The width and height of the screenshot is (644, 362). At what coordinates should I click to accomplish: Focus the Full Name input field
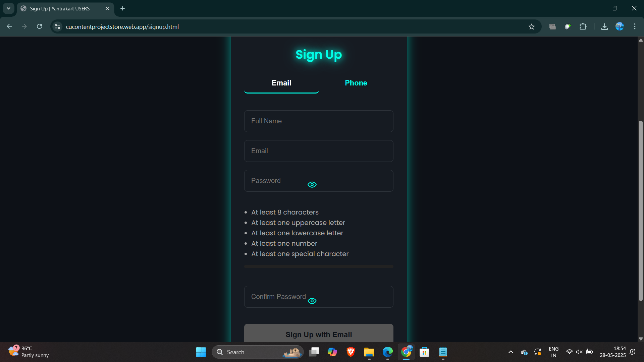pyautogui.click(x=319, y=121)
